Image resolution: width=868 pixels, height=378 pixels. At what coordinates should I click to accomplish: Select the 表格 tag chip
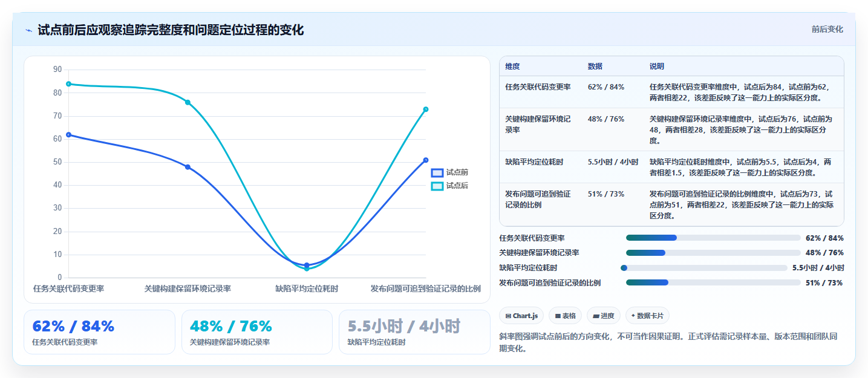point(565,316)
